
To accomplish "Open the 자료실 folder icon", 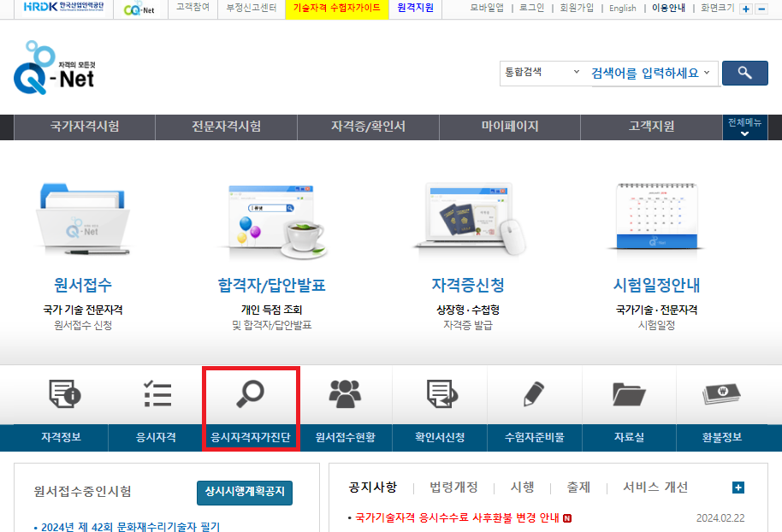I will click(628, 395).
